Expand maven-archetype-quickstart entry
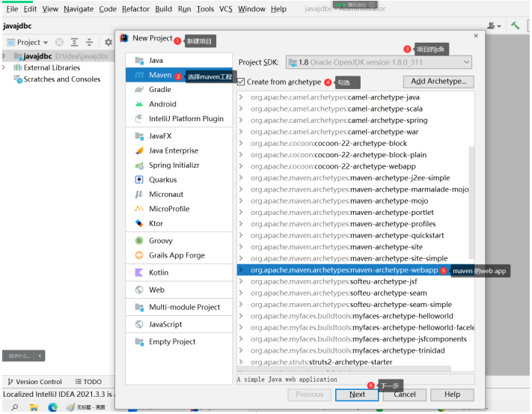This screenshot has width=532, height=414. click(241, 236)
